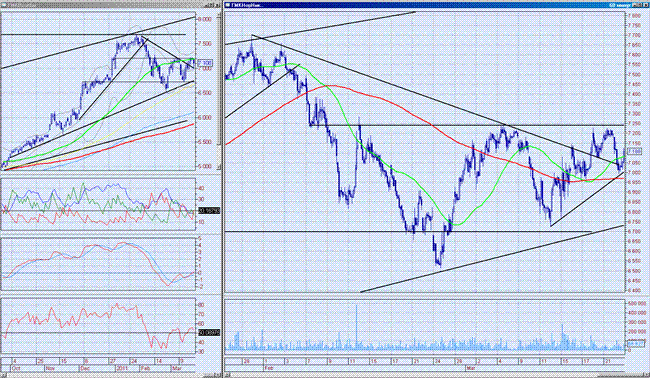Click the right chart window title bar icon
The width and height of the screenshot is (650, 378).
(228, 5)
